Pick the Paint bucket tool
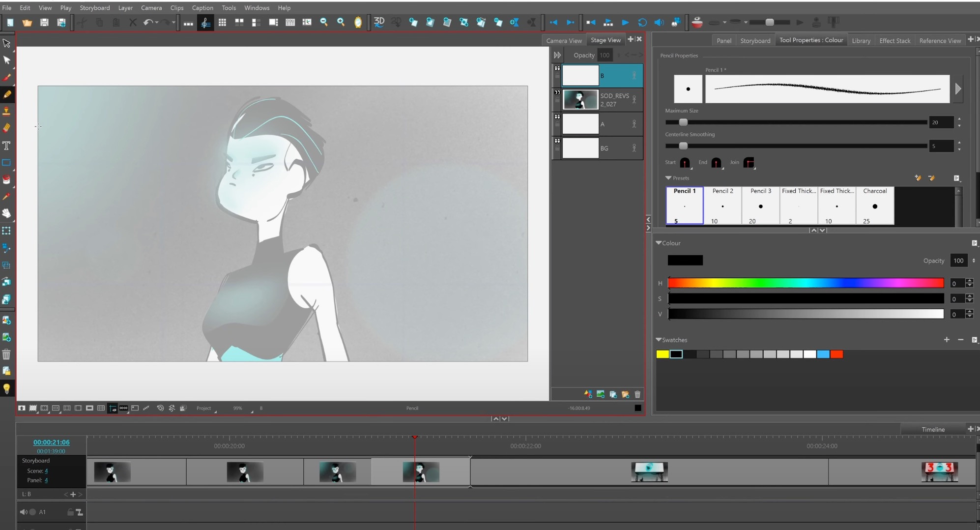 [x=7, y=179]
